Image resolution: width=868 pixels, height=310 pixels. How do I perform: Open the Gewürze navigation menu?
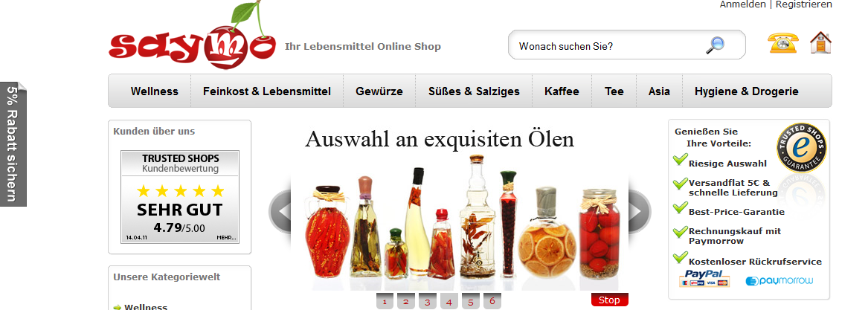click(x=379, y=91)
